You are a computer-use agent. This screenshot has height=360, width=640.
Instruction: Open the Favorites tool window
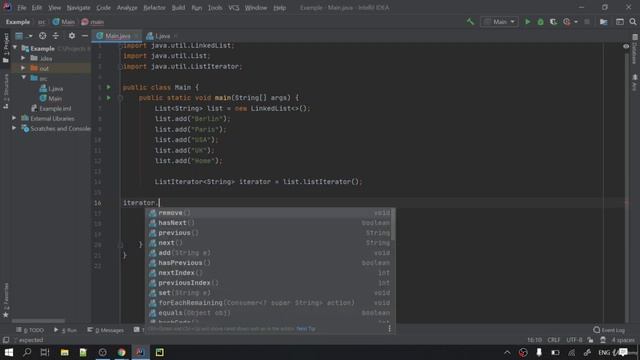(6, 300)
